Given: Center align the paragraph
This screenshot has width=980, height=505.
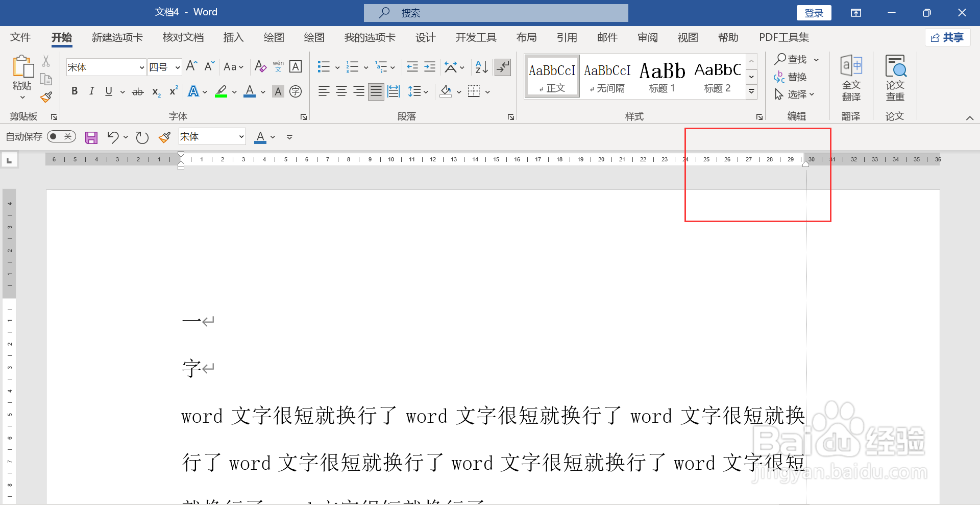Looking at the screenshot, I should pos(341,91).
